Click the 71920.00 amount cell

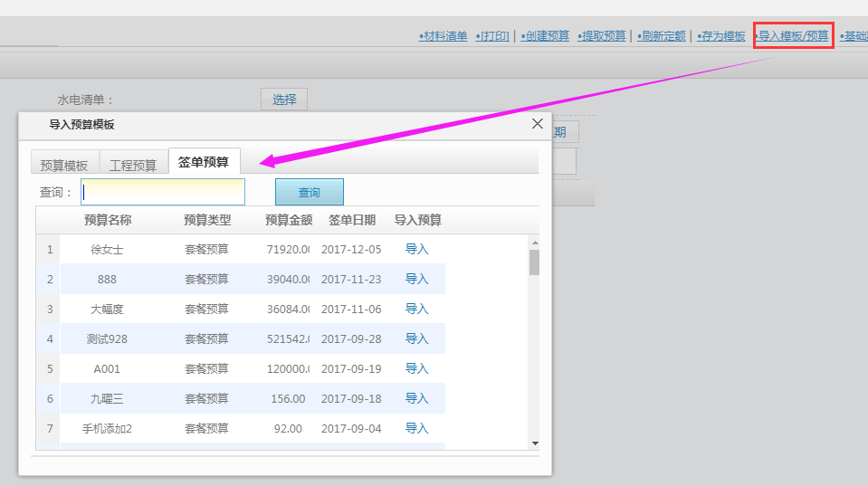[x=288, y=250]
